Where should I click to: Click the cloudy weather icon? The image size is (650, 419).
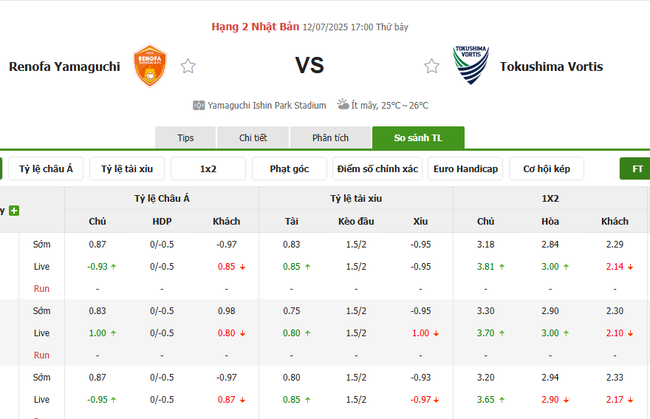coord(343,104)
